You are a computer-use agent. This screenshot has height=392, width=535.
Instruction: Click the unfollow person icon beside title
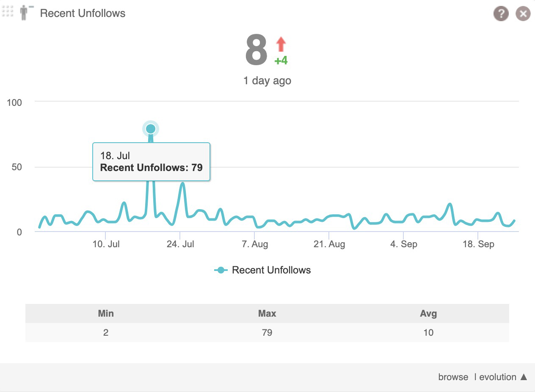click(x=26, y=13)
